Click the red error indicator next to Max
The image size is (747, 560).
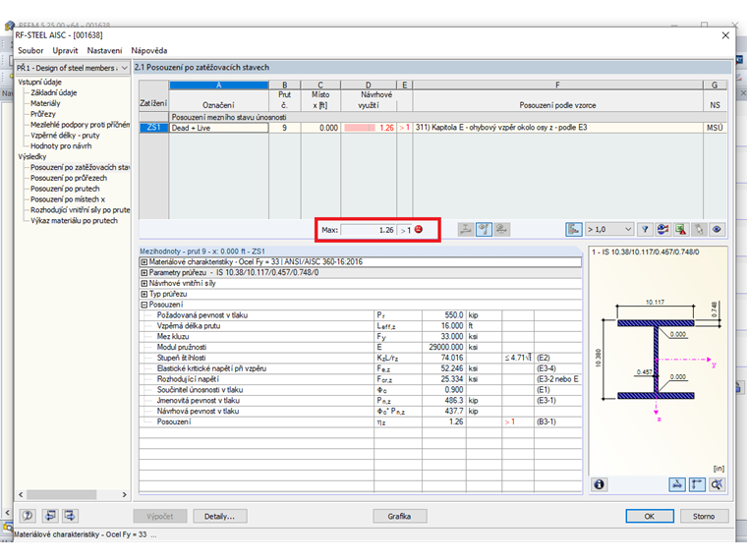click(x=419, y=230)
